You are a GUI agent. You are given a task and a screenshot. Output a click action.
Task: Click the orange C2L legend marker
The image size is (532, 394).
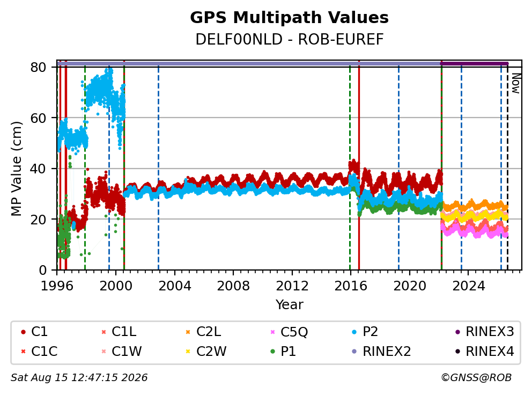(188, 332)
